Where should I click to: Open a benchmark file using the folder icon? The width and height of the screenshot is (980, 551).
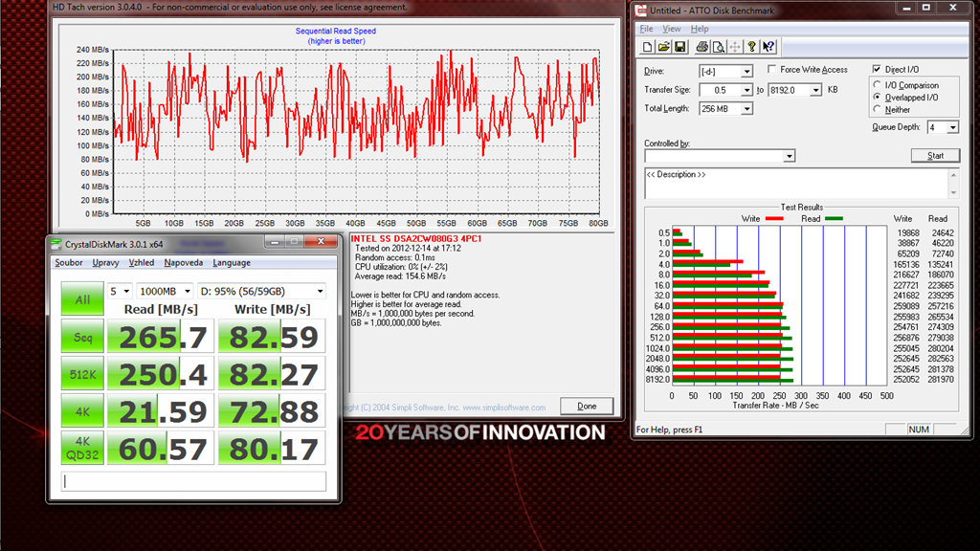[663, 47]
